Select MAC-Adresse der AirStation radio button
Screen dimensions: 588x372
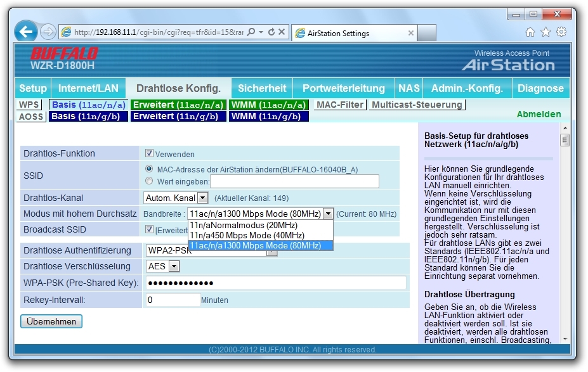point(149,169)
